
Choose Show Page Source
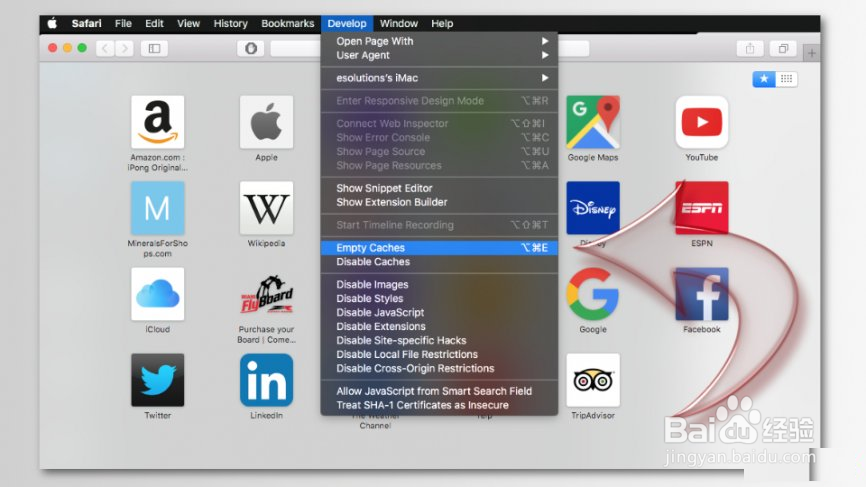click(x=439, y=151)
